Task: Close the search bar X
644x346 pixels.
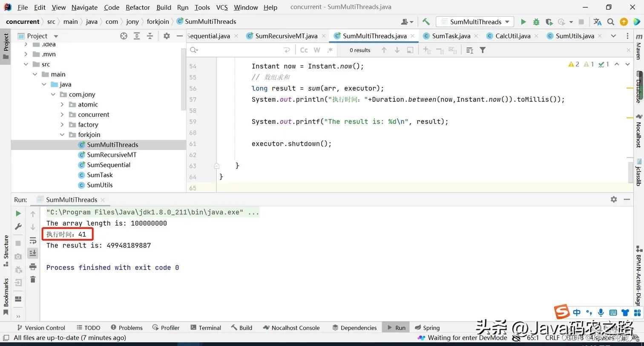Action: click(x=628, y=50)
